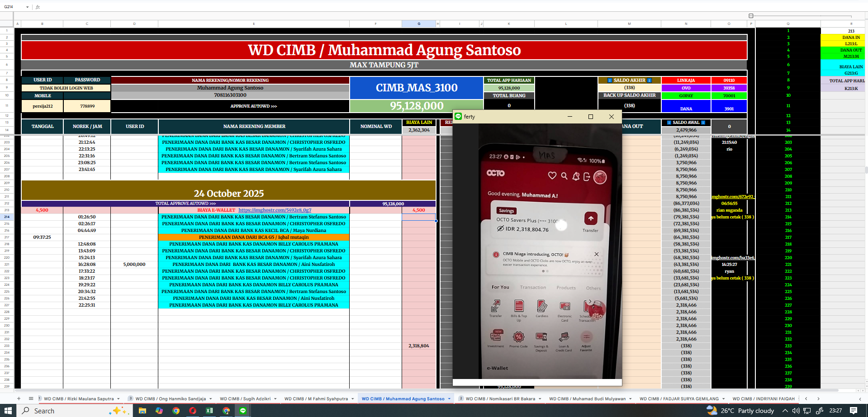Click the vertical scrollbar of the spreadsheet

click(866, 170)
